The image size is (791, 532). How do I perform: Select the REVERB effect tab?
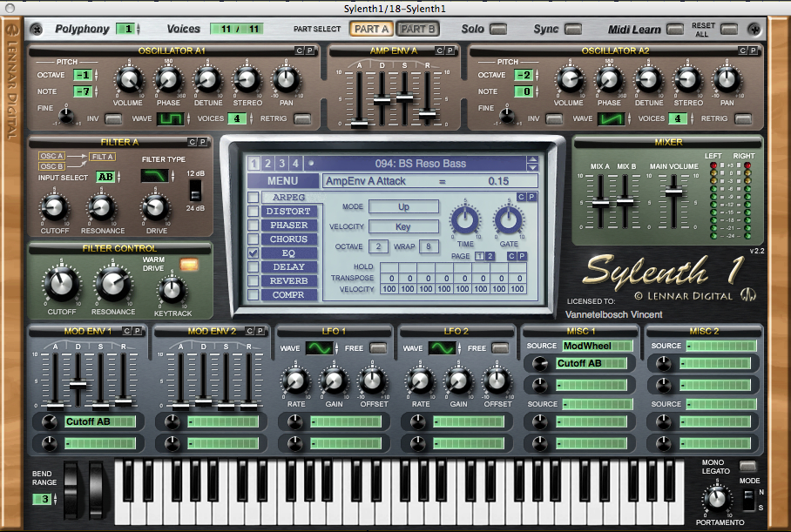(x=288, y=281)
